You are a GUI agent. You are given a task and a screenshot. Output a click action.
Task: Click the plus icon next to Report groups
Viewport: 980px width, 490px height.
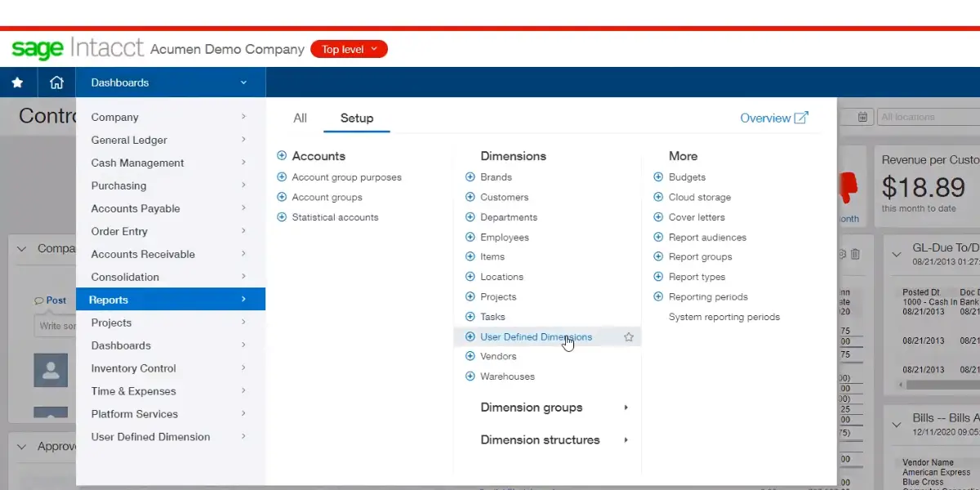pos(658,256)
